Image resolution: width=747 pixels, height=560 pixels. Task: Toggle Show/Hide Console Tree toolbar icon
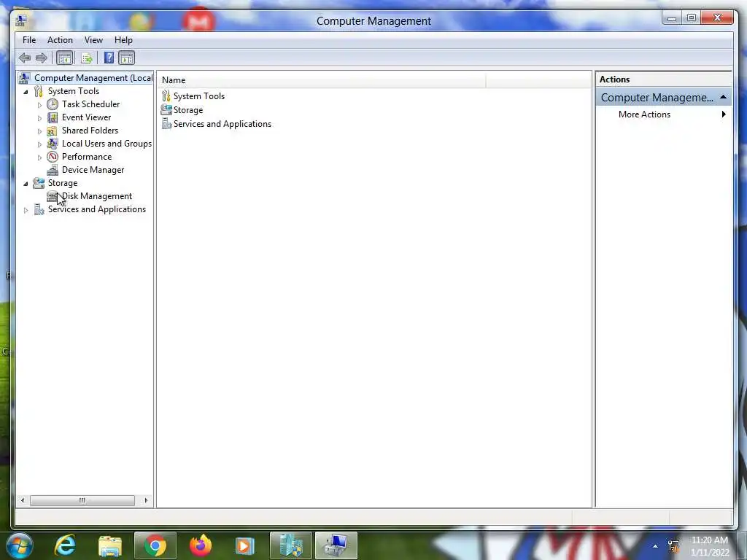(64, 58)
